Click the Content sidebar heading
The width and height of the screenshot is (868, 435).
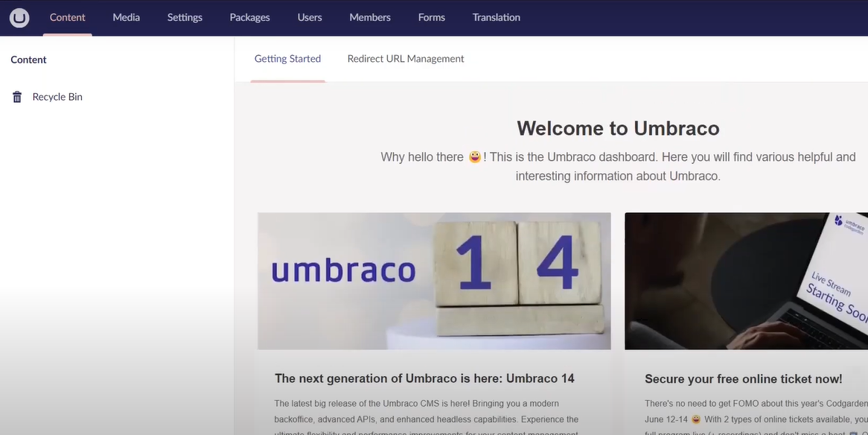pos(29,60)
